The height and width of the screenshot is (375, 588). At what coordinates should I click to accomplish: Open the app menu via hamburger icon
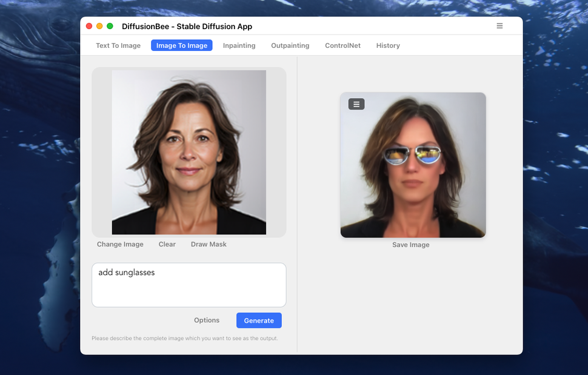pyautogui.click(x=499, y=25)
